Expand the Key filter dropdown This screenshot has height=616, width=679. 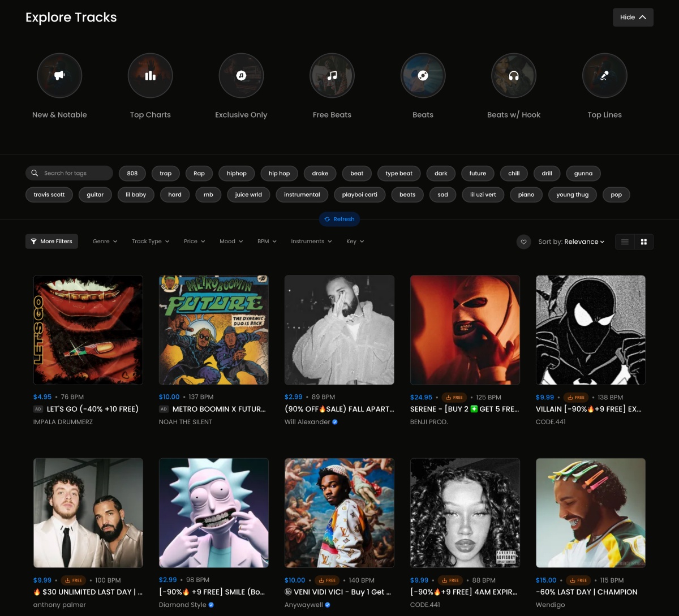(x=355, y=242)
